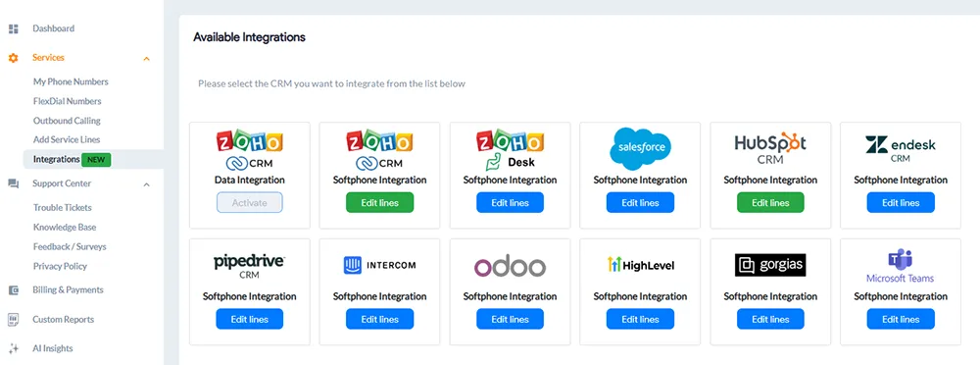Click Edit lines under HighLevel

(640, 319)
